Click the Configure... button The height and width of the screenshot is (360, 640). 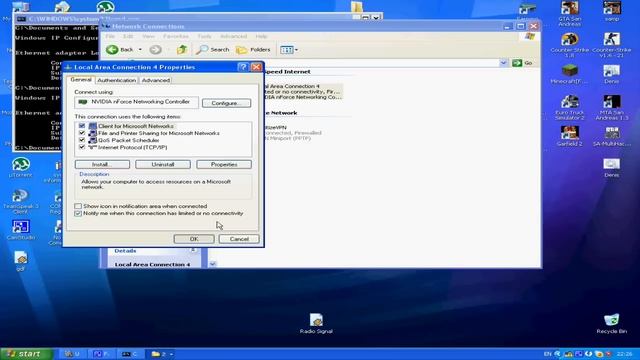pyautogui.click(x=227, y=103)
